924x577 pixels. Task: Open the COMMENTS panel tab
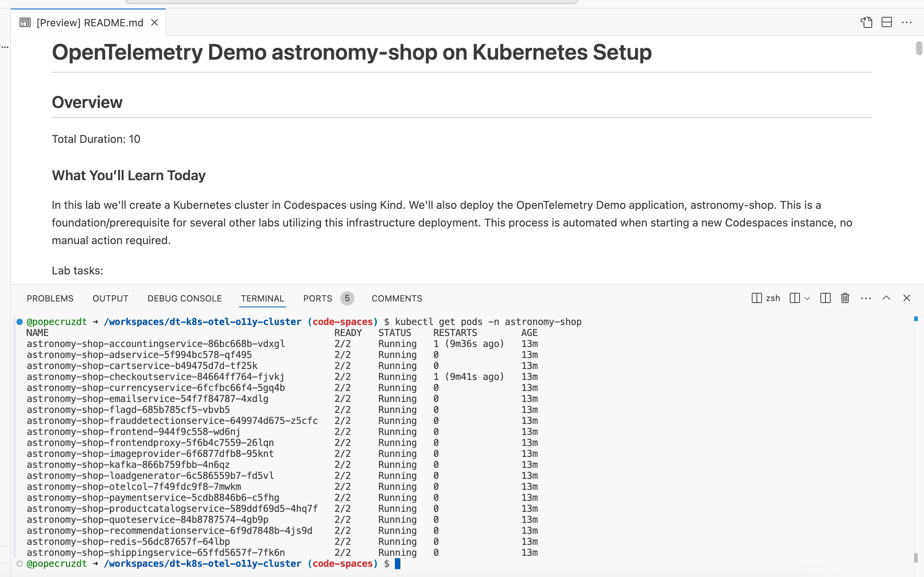(x=397, y=298)
